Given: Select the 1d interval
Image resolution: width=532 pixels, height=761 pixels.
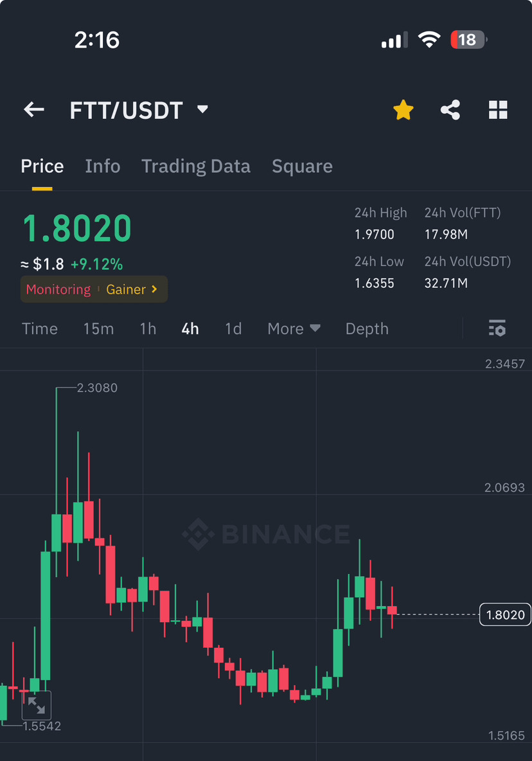Looking at the screenshot, I should click(233, 328).
